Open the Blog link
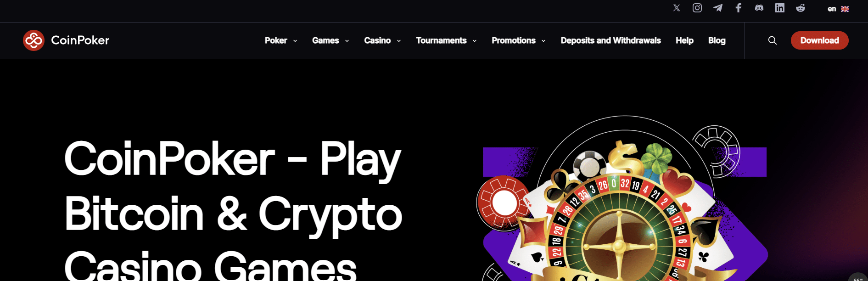 [717, 40]
